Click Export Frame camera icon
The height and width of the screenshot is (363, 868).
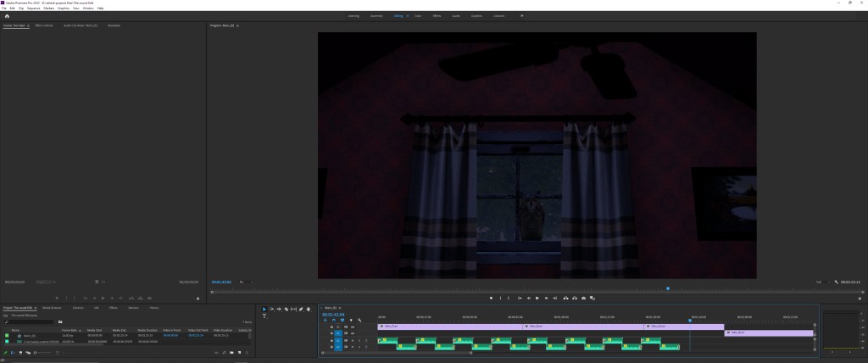pos(586,298)
